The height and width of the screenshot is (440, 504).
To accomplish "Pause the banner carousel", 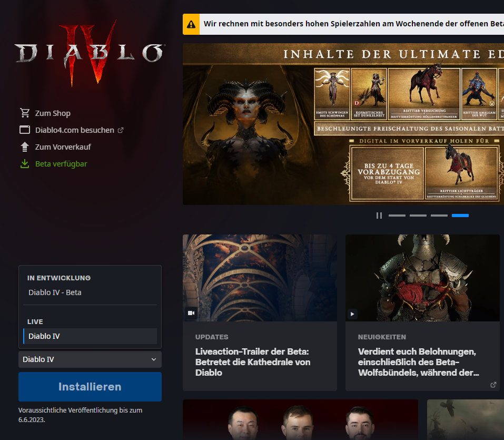I will point(379,216).
